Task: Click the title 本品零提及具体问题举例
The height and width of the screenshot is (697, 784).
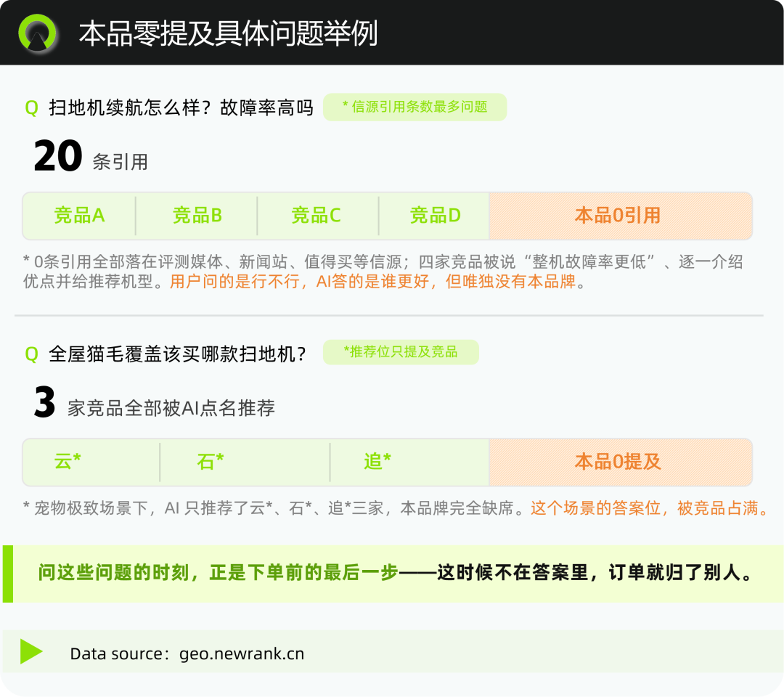Action: 228,33
